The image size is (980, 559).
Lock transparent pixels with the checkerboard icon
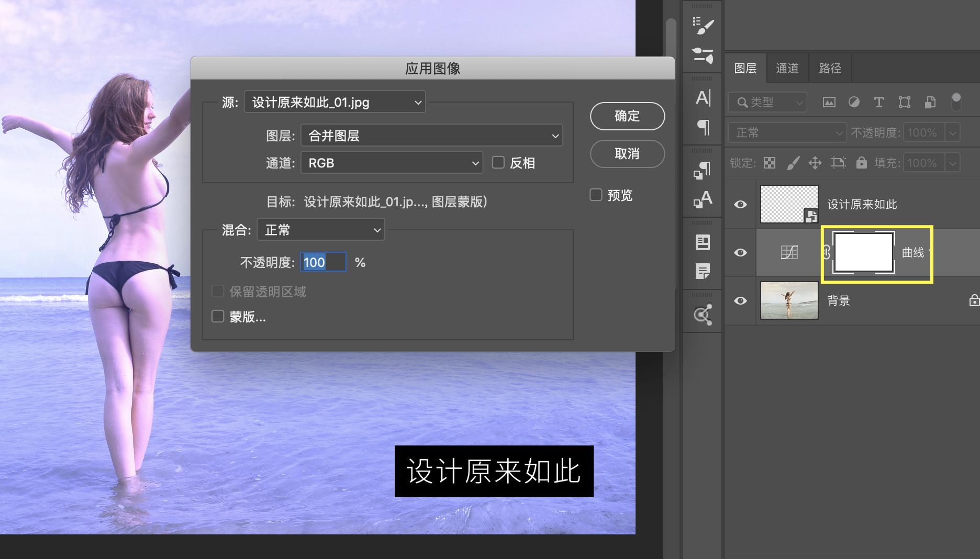point(770,163)
